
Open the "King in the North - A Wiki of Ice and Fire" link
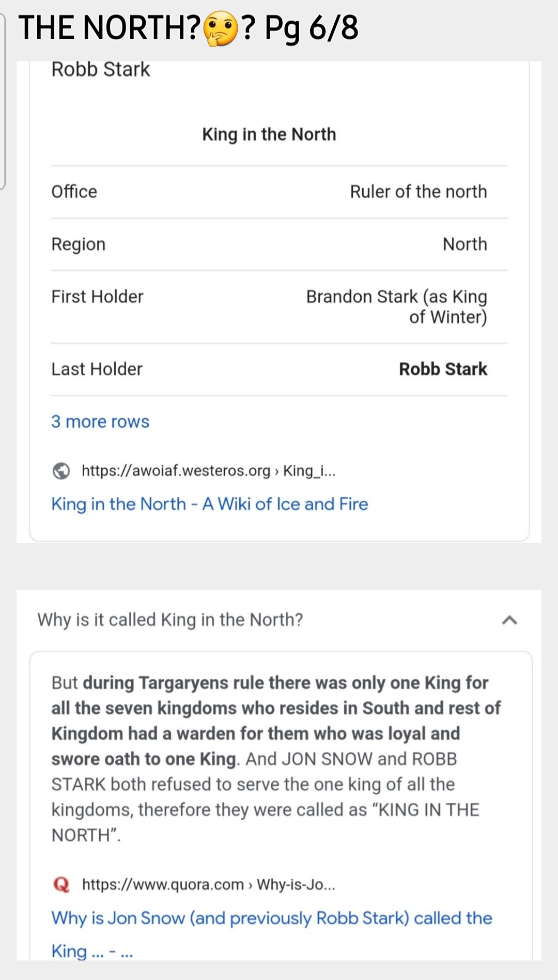pos(209,504)
